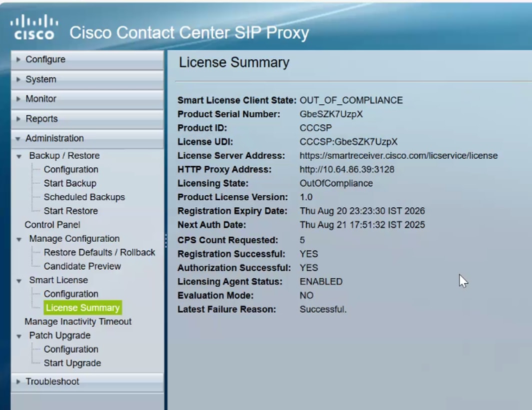
Task: Click the Cisco logo in the header
Action: point(34,27)
